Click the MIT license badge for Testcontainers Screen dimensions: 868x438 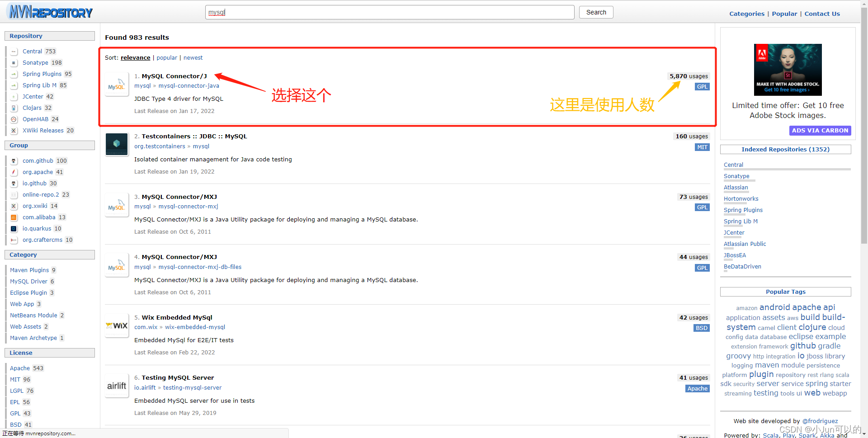click(702, 147)
